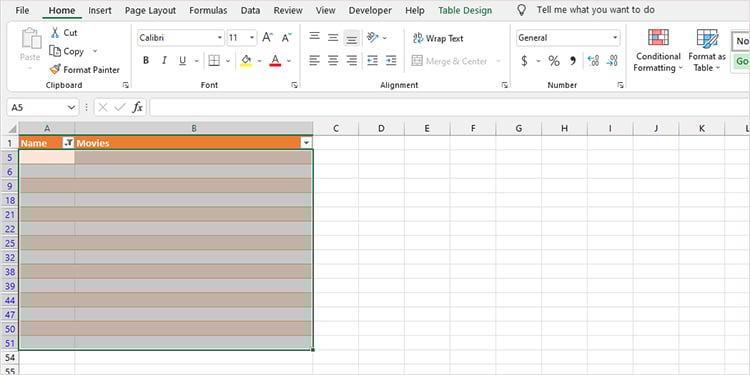Align text to the left
Screen dimensions: 750x375
pyautogui.click(x=314, y=61)
